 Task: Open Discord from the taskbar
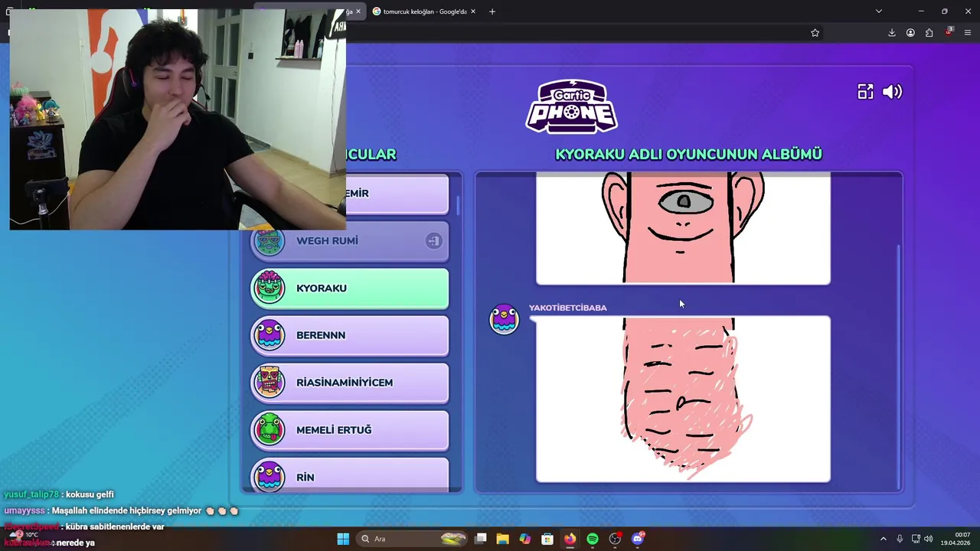638,539
